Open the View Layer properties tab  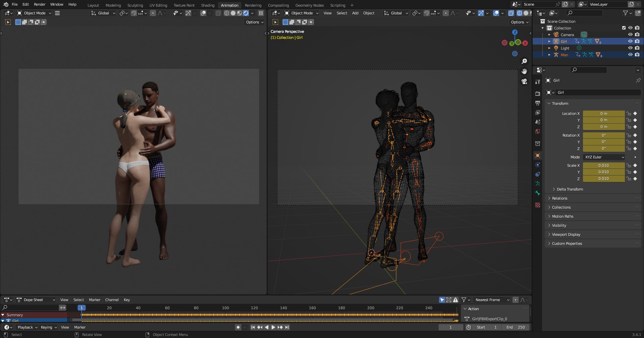point(538,113)
